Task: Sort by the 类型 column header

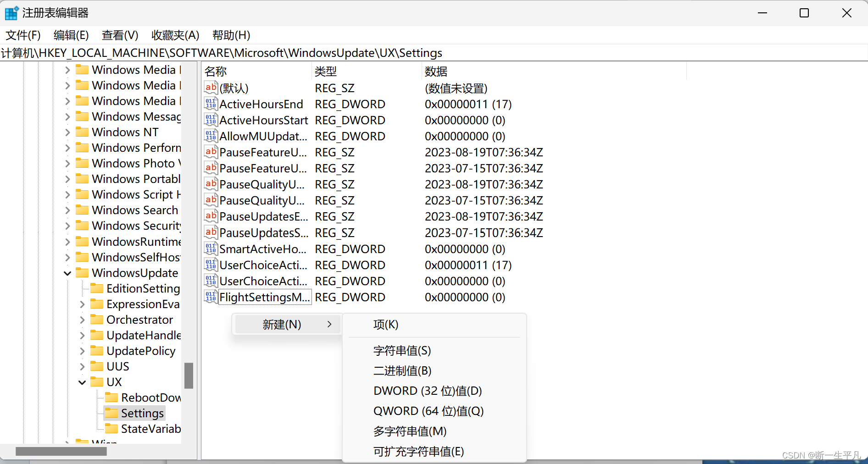Action: [367, 72]
